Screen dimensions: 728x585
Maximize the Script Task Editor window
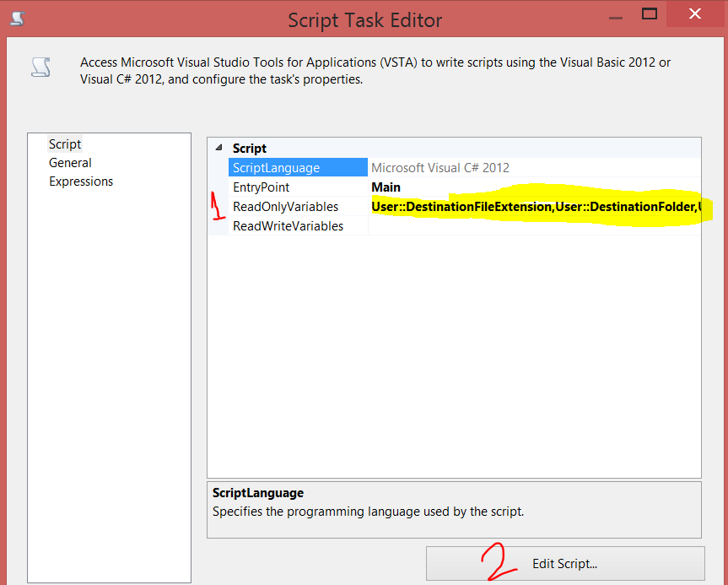tap(650, 14)
